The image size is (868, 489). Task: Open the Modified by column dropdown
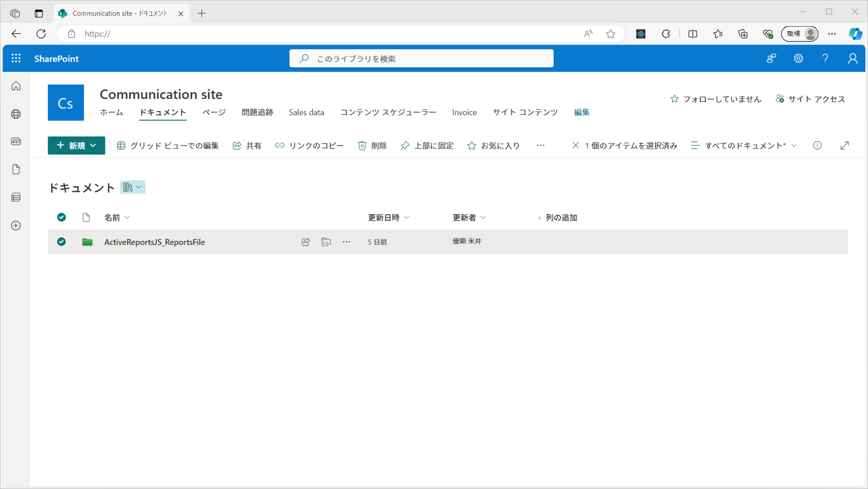coord(469,218)
